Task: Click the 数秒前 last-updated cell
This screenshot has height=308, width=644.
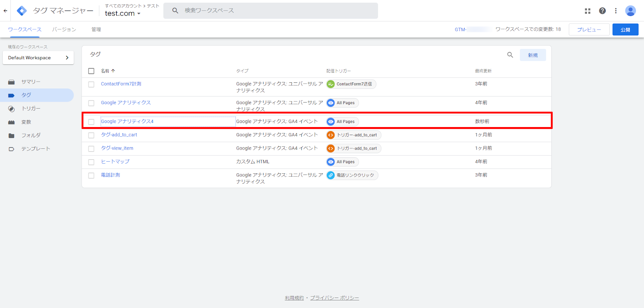Action: 482,121
